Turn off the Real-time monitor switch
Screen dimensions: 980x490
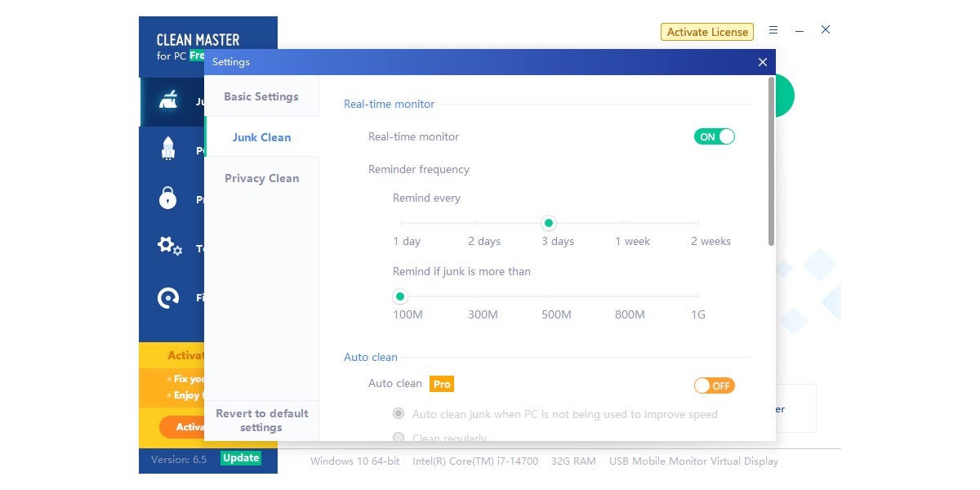(715, 137)
